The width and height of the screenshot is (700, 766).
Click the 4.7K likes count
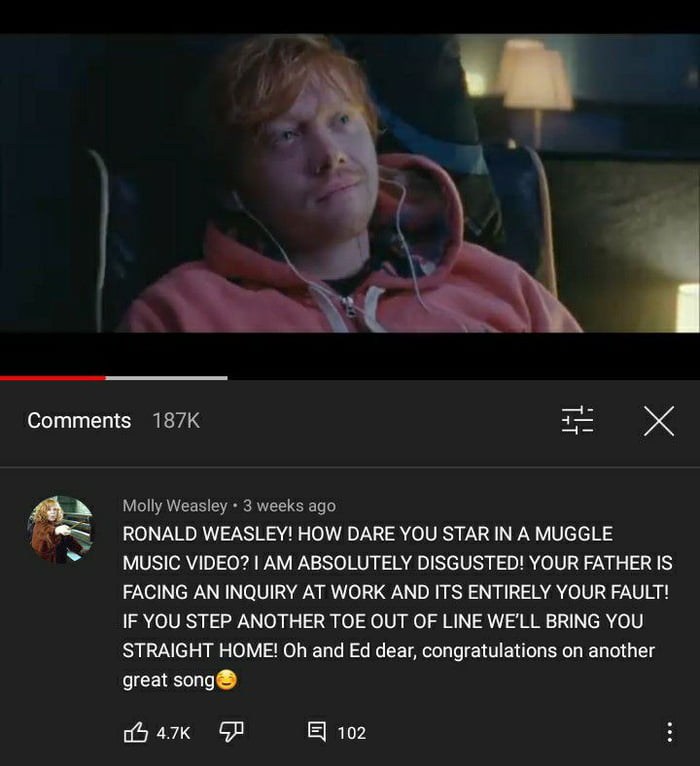pos(173,733)
